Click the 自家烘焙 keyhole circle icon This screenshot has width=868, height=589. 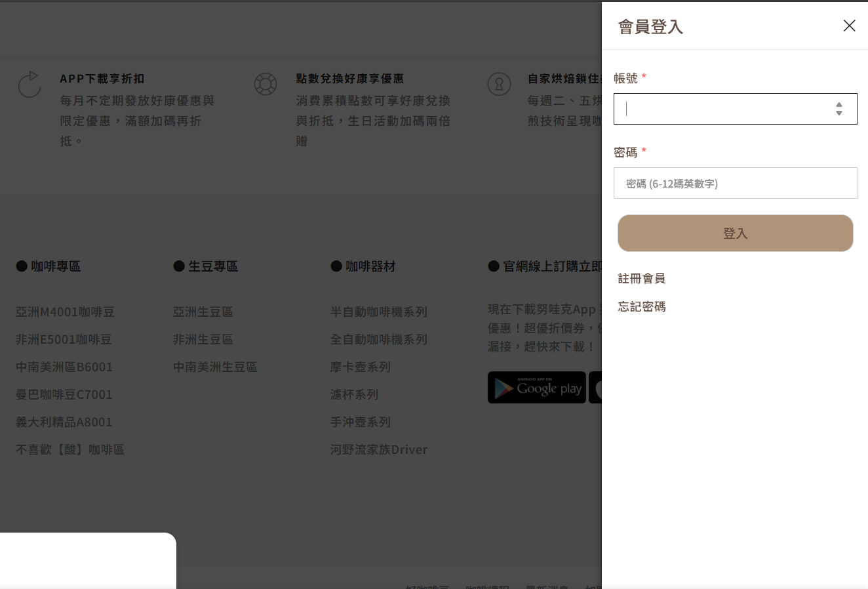(499, 84)
